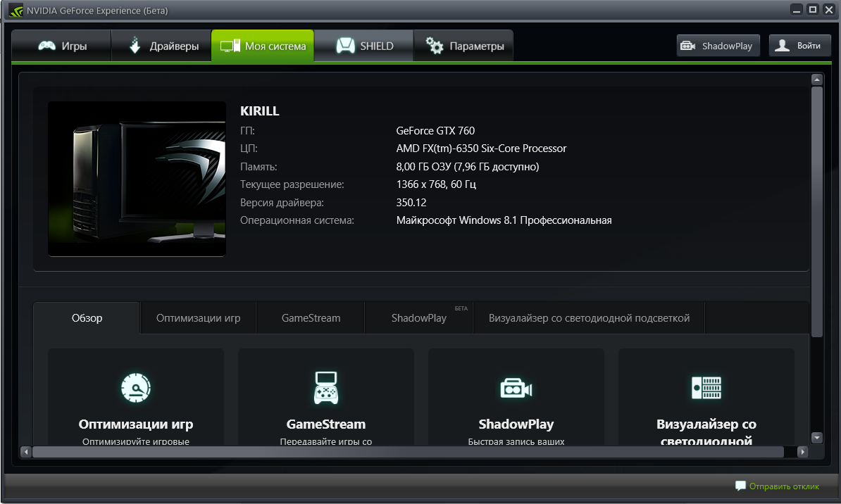Click the 8,00 ГБ ОЗУ memory value
The image size is (841, 504).
click(468, 167)
